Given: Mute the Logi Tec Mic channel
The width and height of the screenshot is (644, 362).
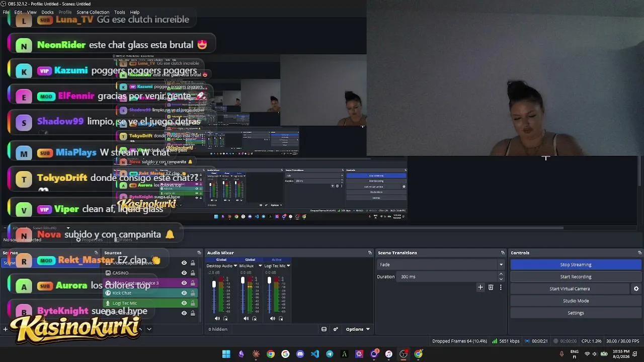Looking at the screenshot, I should [x=273, y=318].
